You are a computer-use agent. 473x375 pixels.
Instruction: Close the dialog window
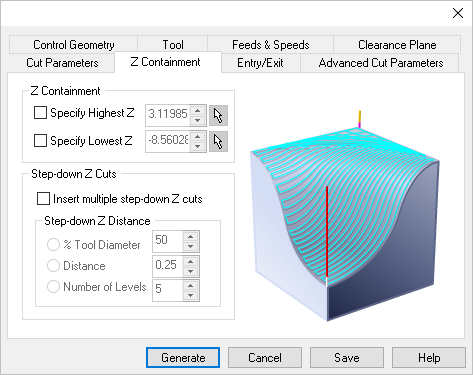458,13
